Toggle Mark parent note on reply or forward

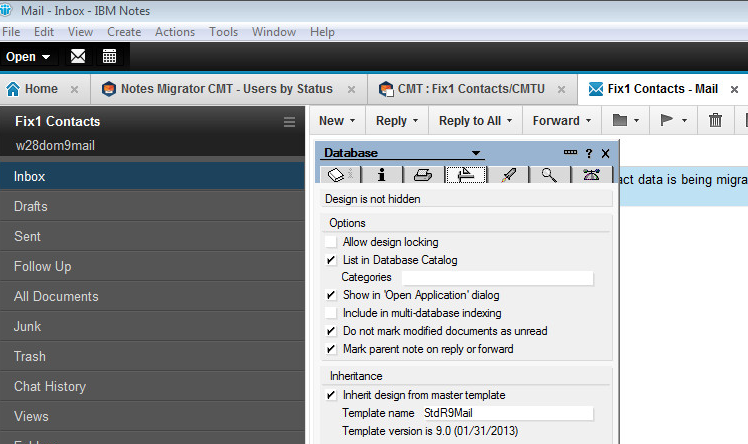(331, 349)
